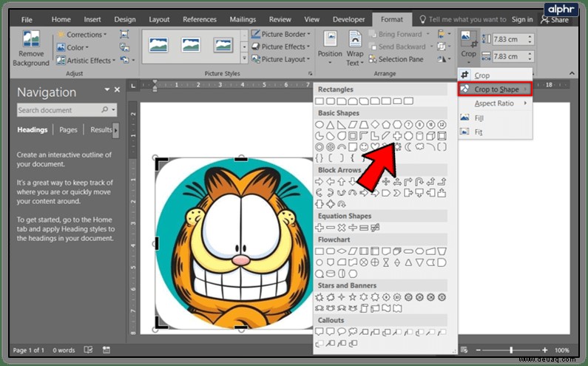Viewport: 588px width, 366px height.
Task: Select the cube shape
Action: coord(430,136)
